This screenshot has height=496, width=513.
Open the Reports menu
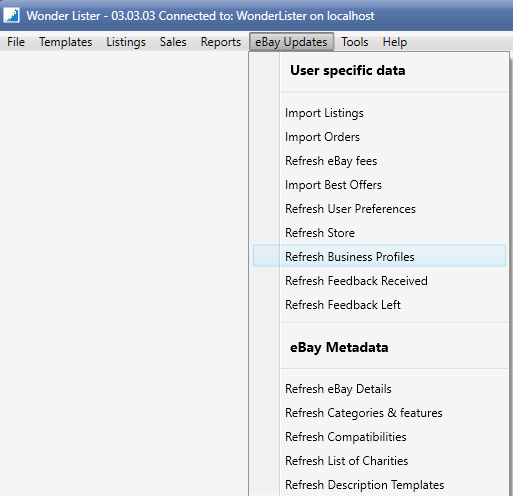point(221,42)
